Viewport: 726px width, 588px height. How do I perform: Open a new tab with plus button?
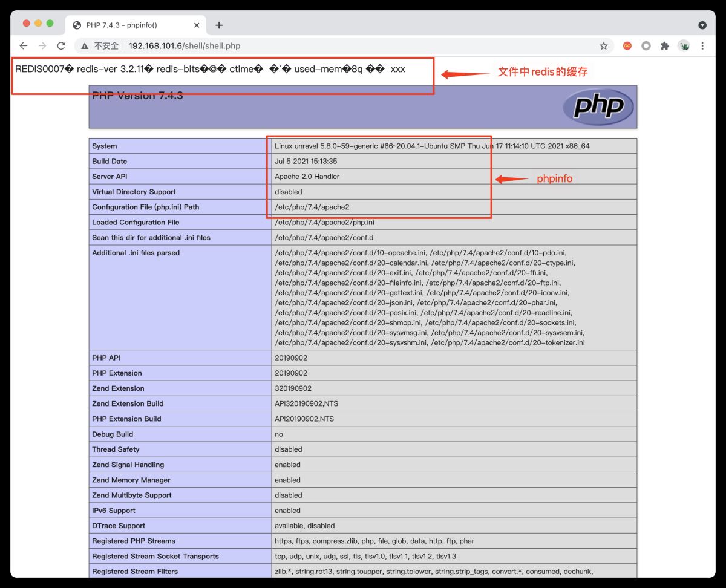pos(219,25)
